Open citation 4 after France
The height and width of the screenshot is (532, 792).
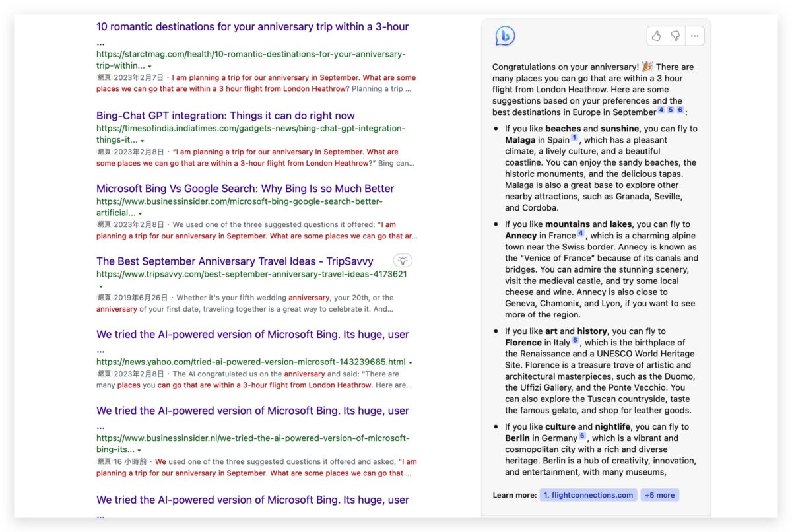click(x=581, y=233)
